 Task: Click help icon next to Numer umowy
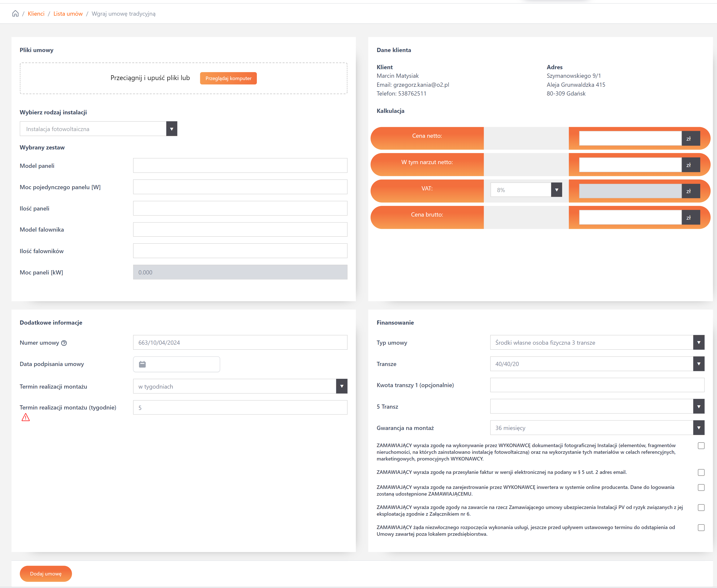coord(64,343)
